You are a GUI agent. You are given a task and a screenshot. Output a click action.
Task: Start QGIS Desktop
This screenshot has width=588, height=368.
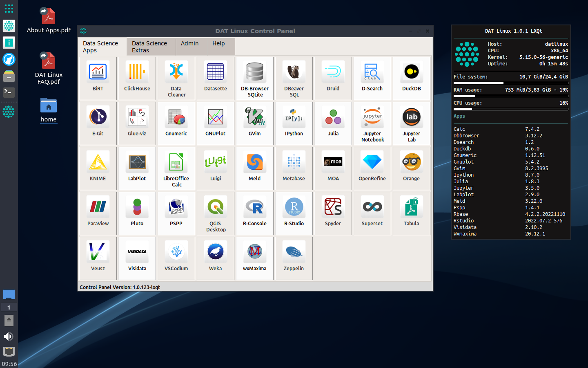(216, 213)
